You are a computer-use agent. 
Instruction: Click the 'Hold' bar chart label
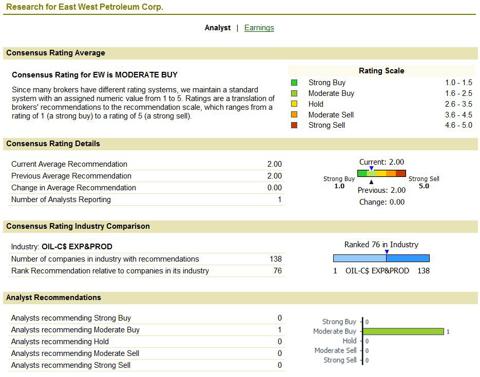[350, 341]
